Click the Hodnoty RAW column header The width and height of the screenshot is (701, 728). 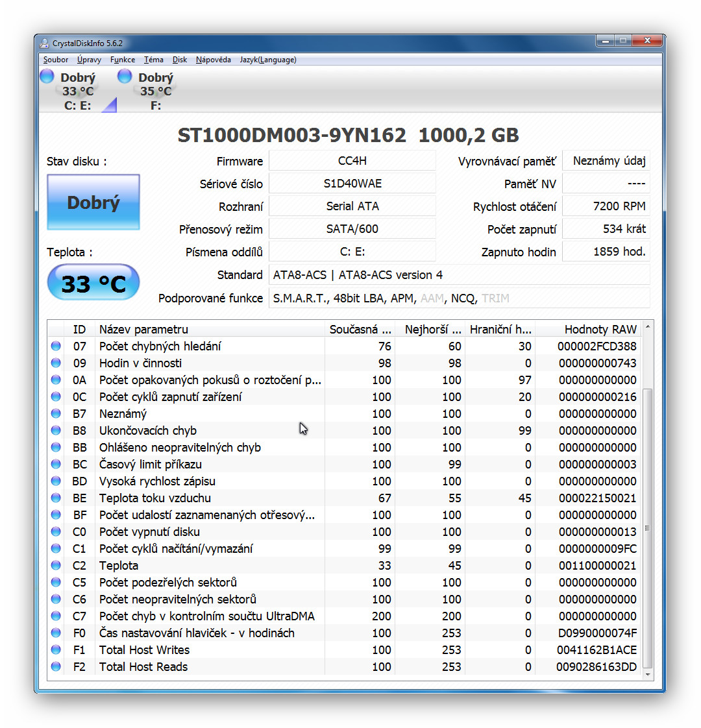(x=588, y=329)
